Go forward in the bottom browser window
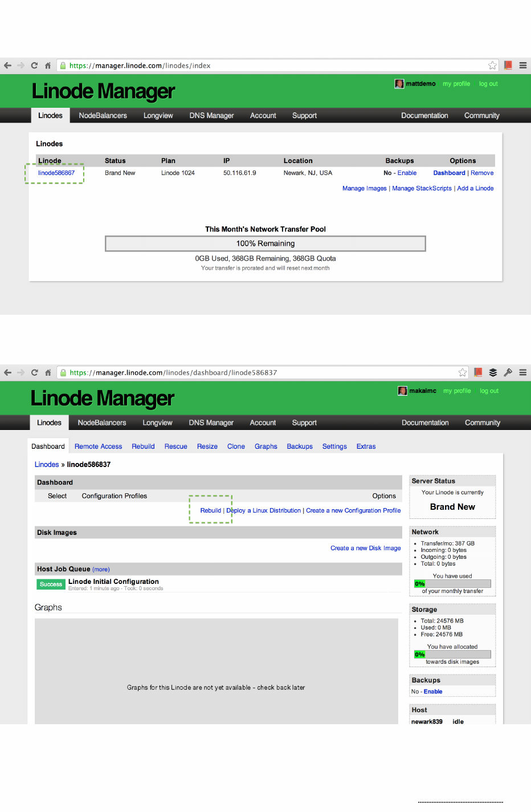The image size is (531, 812). 21,372
